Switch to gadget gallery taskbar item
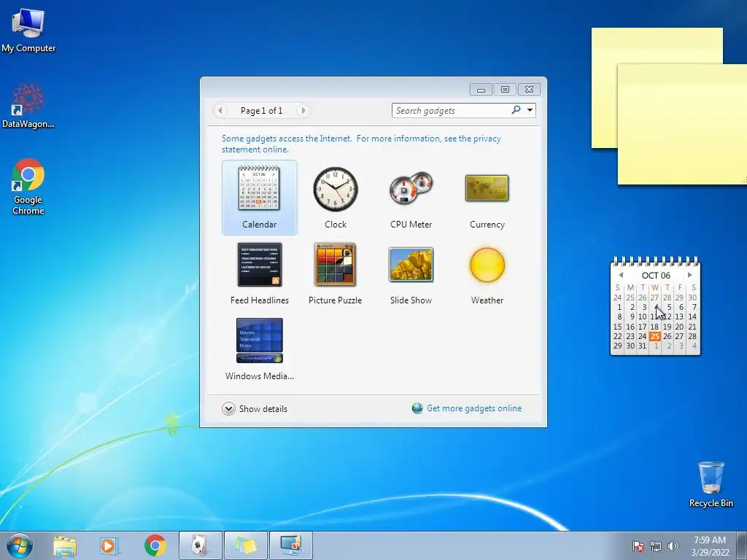Image resolution: width=747 pixels, height=560 pixels. pyautogui.click(x=291, y=545)
